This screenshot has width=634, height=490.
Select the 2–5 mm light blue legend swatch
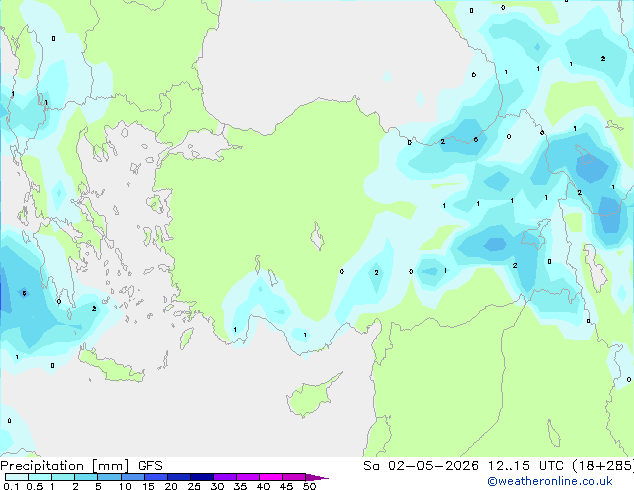86,477
